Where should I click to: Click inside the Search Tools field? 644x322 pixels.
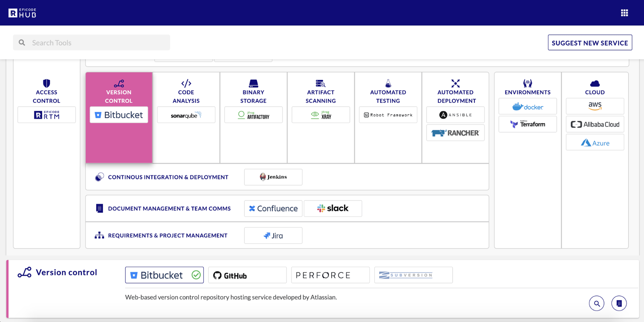(91, 42)
